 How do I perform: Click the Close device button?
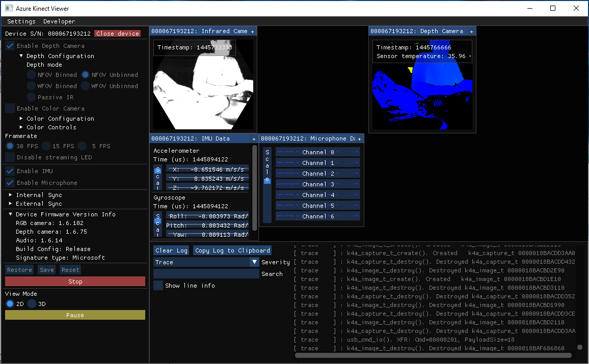coord(118,34)
